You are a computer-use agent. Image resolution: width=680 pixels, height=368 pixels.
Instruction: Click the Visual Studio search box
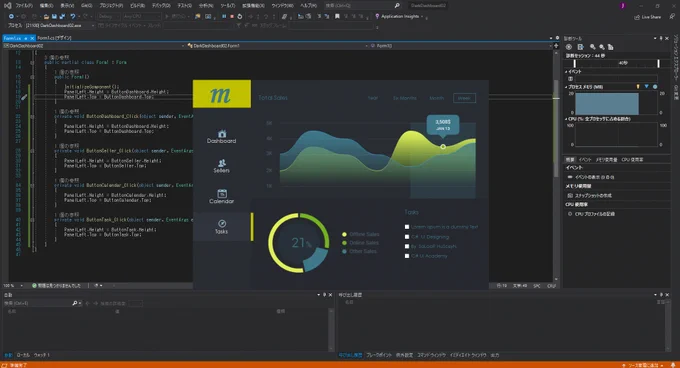pyautogui.click(x=363, y=6)
